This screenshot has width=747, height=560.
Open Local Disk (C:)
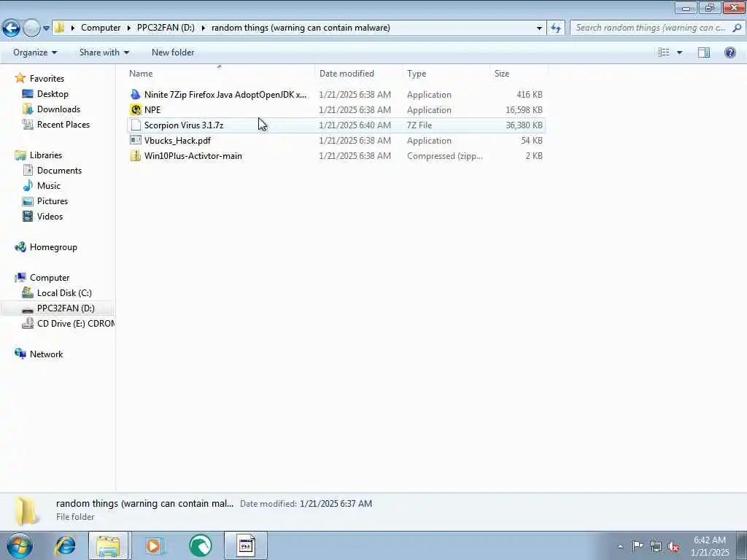click(64, 293)
